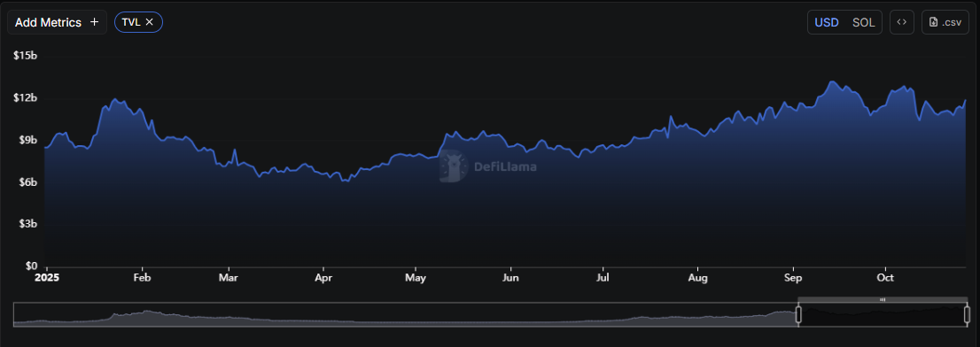Remove the TVL metric via its X
The image size is (980, 347).
(150, 22)
